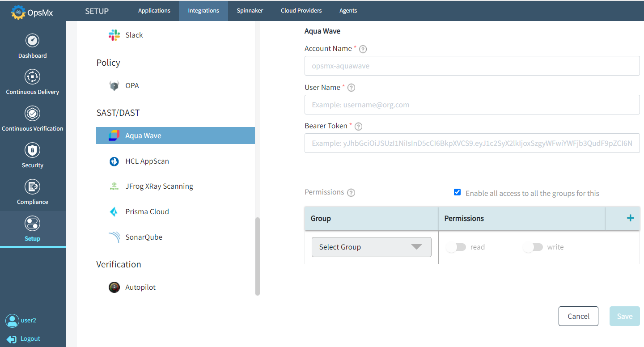Select the Slack integration icon
This screenshot has height=347, width=644.
114,35
